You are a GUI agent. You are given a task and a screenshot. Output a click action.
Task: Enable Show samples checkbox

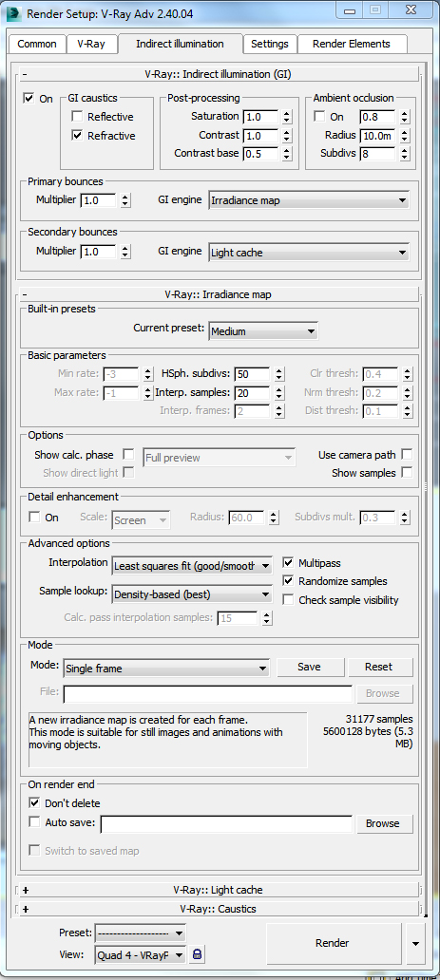pos(407,473)
